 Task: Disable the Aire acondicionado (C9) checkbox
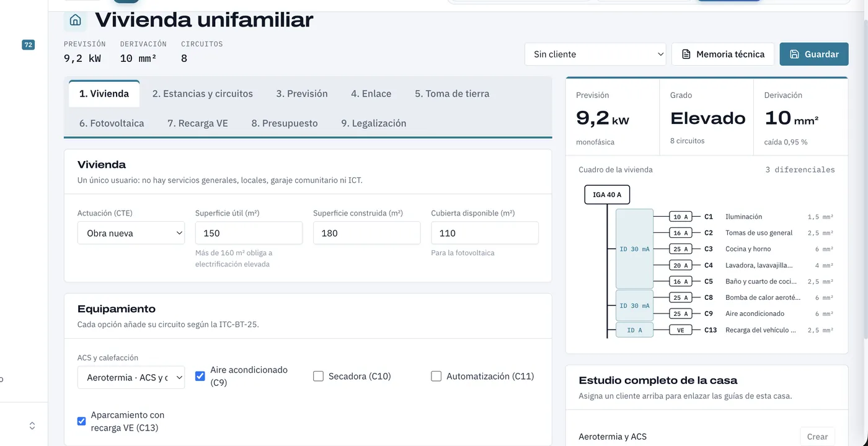coord(200,376)
